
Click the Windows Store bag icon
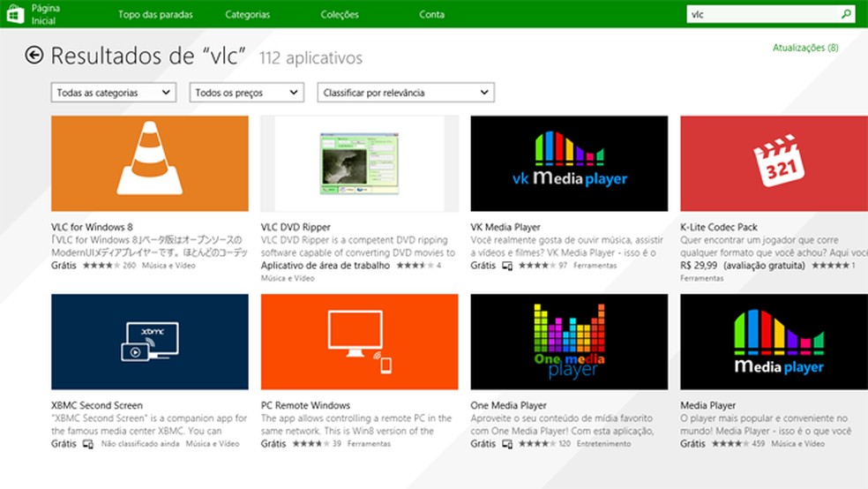tap(16, 14)
